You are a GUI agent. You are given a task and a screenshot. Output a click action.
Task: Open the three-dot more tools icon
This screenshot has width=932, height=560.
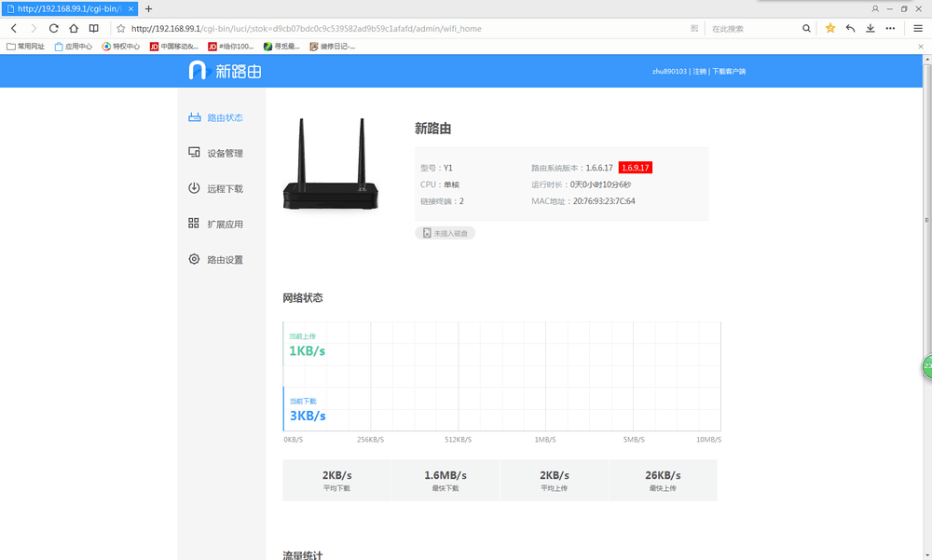pos(890,28)
